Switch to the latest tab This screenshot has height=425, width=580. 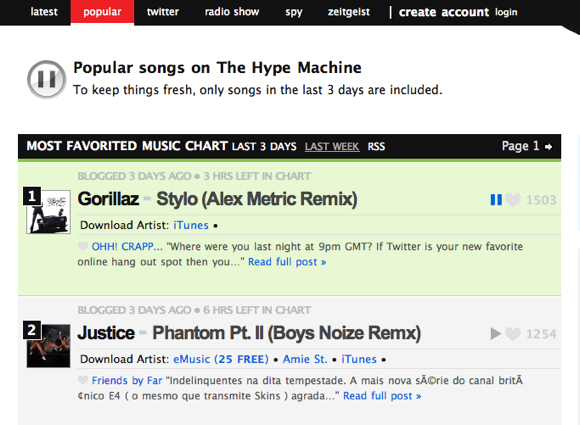(x=44, y=12)
